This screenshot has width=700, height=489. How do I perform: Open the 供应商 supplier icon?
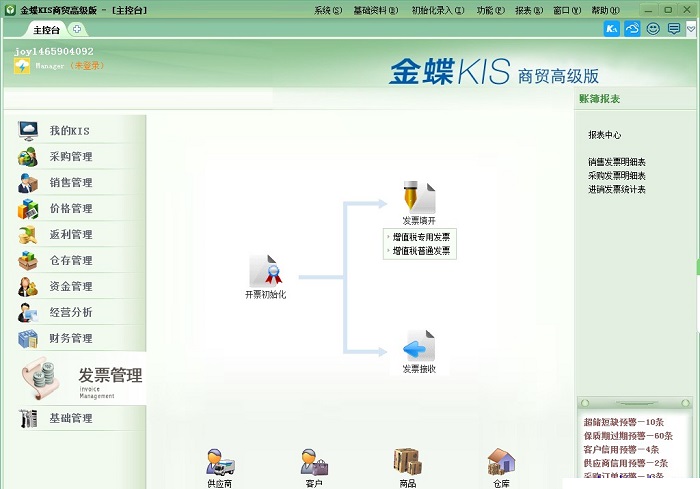220,462
